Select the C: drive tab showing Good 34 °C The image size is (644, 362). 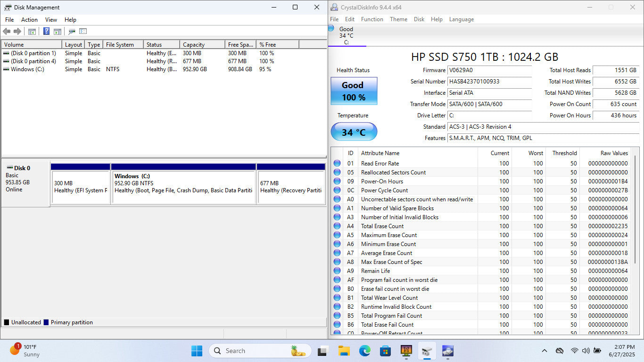click(x=347, y=36)
